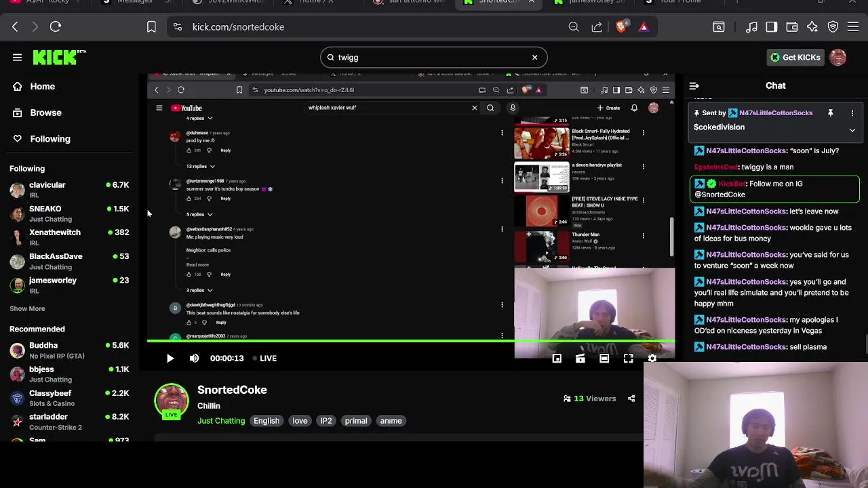Open the media playlist music note icon
Image resolution: width=868 pixels, height=488 pixels.
751,27
